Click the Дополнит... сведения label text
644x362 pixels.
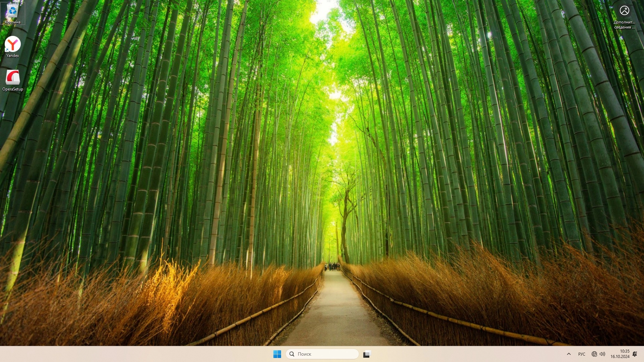coord(624,24)
